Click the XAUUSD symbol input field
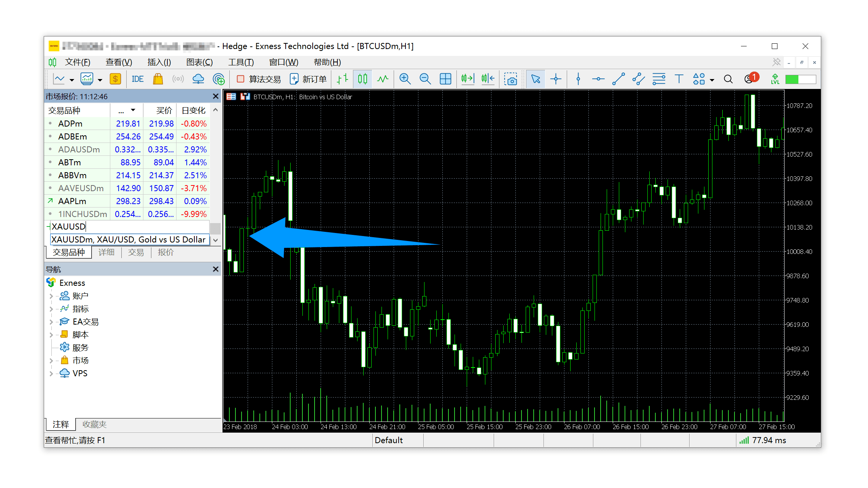868x488 pixels. click(130, 227)
